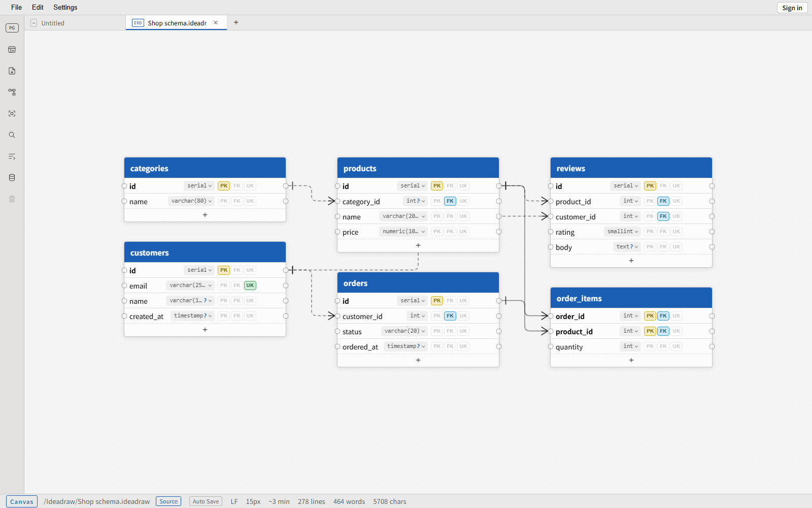Click the add table icon in sidebar
Viewport: 812px width, 508px height.
coord(12,50)
